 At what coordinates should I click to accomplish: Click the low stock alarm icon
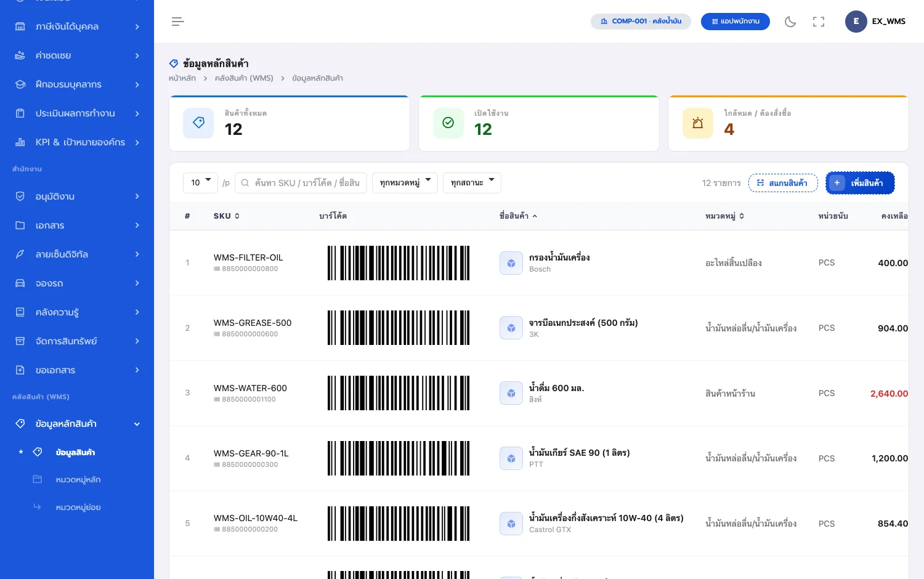click(x=698, y=123)
